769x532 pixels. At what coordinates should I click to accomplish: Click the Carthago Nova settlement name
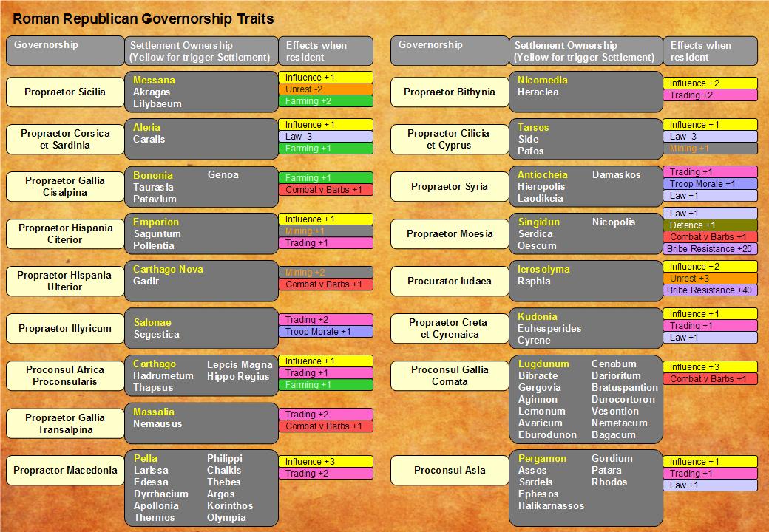pyautogui.click(x=168, y=270)
